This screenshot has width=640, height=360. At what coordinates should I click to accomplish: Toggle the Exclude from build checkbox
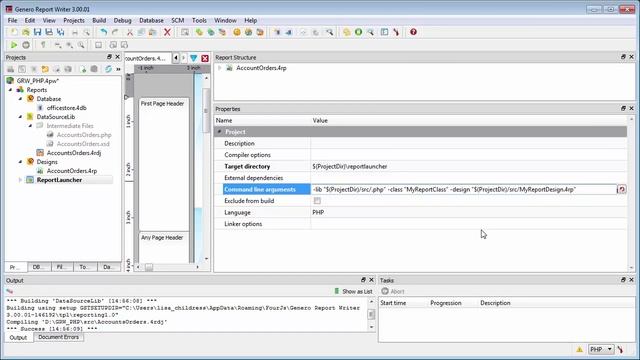point(317,201)
